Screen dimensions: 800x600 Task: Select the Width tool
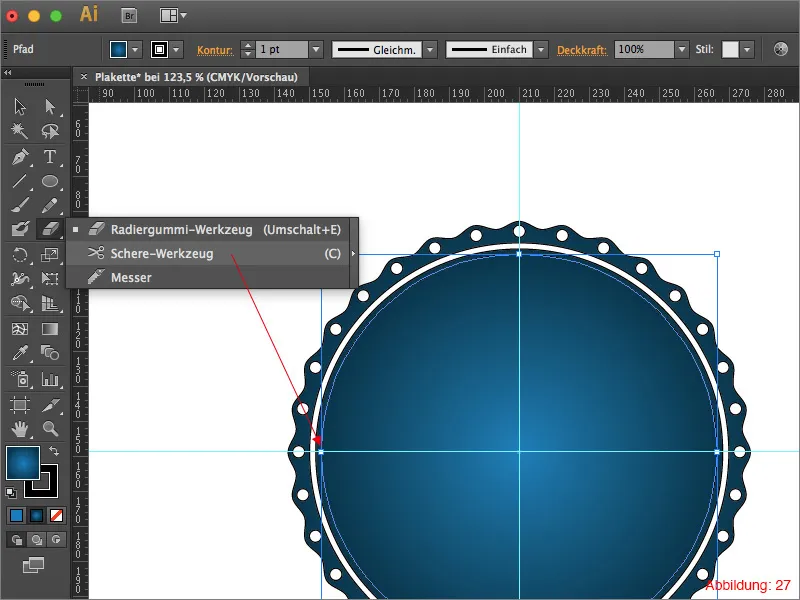click(x=20, y=279)
